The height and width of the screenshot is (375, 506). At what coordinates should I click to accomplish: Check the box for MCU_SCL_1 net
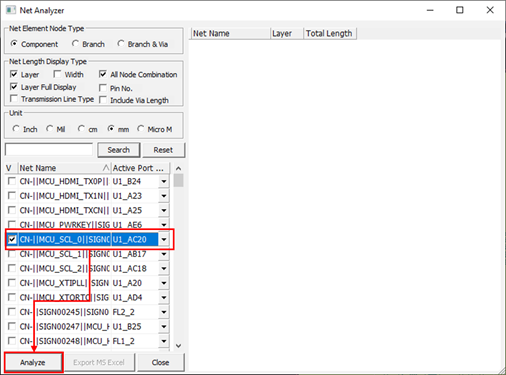(12, 254)
